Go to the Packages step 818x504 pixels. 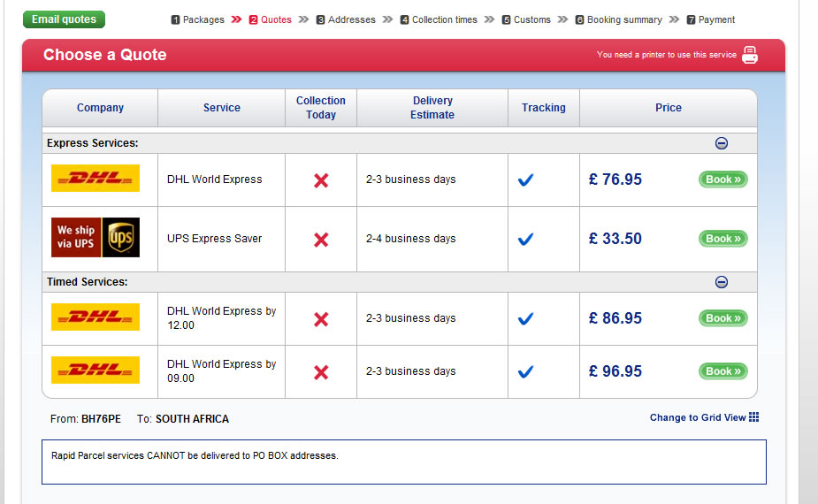point(197,19)
